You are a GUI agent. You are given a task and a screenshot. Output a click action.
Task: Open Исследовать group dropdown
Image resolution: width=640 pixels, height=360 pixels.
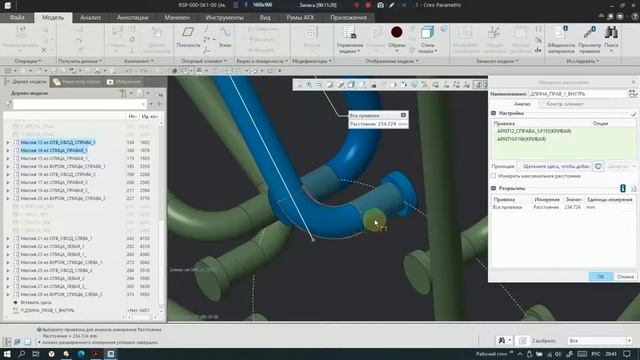pos(582,61)
